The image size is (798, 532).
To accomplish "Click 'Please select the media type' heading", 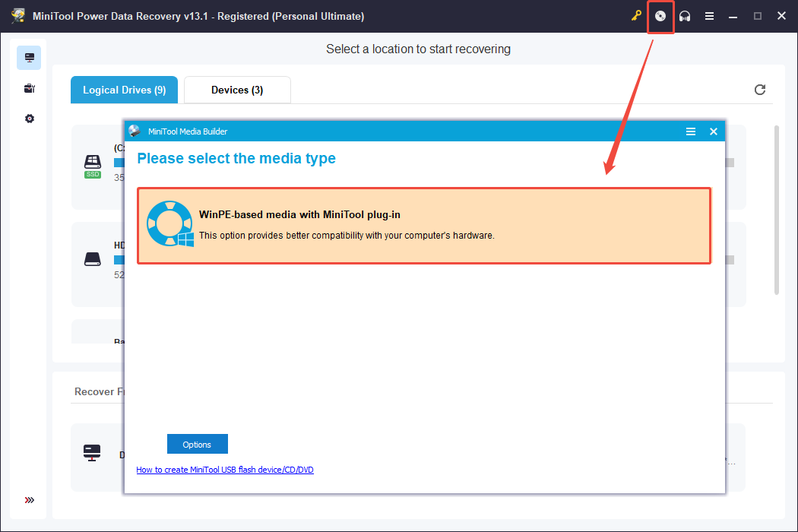I will pos(236,158).
